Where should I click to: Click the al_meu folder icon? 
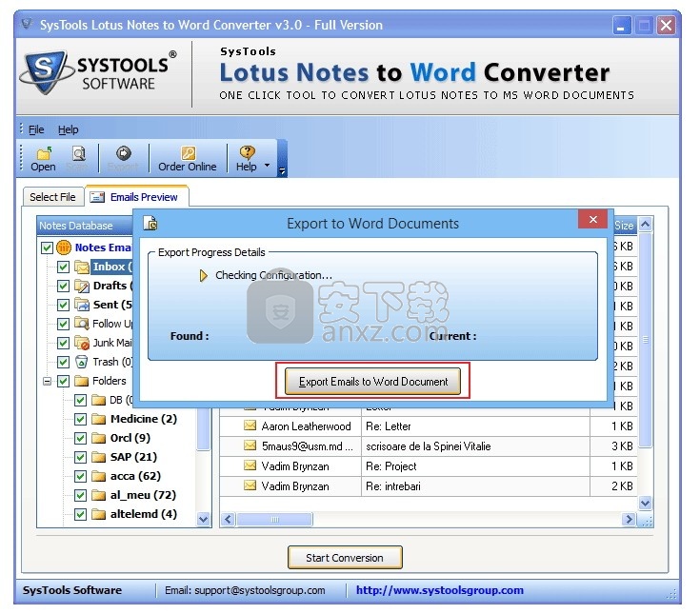click(98, 495)
